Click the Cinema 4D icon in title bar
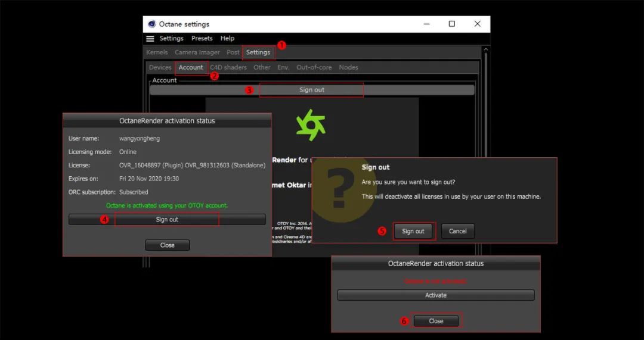 [151, 24]
